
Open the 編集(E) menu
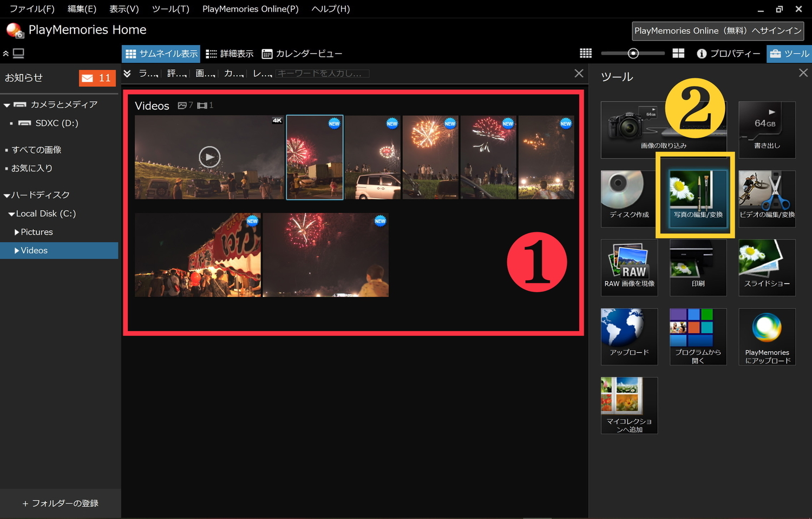pyautogui.click(x=82, y=9)
